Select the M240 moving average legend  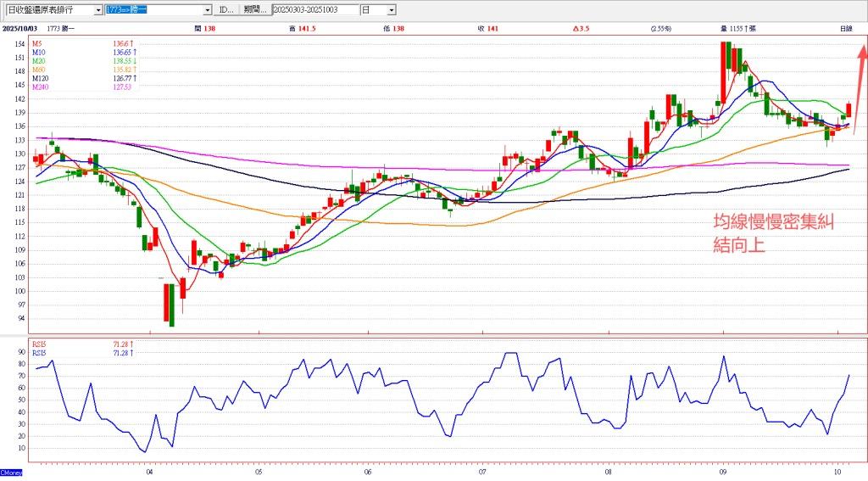point(40,87)
